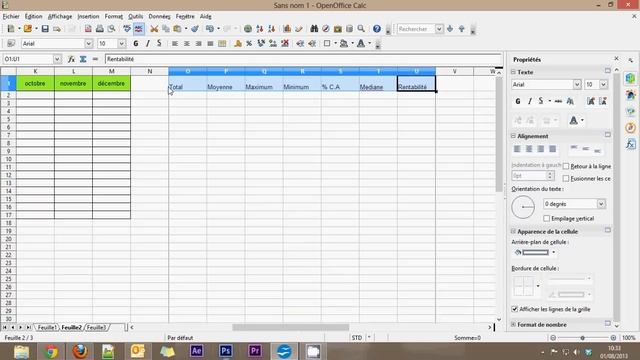Click the 'Médiane' header cell

(x=378, y=84)
